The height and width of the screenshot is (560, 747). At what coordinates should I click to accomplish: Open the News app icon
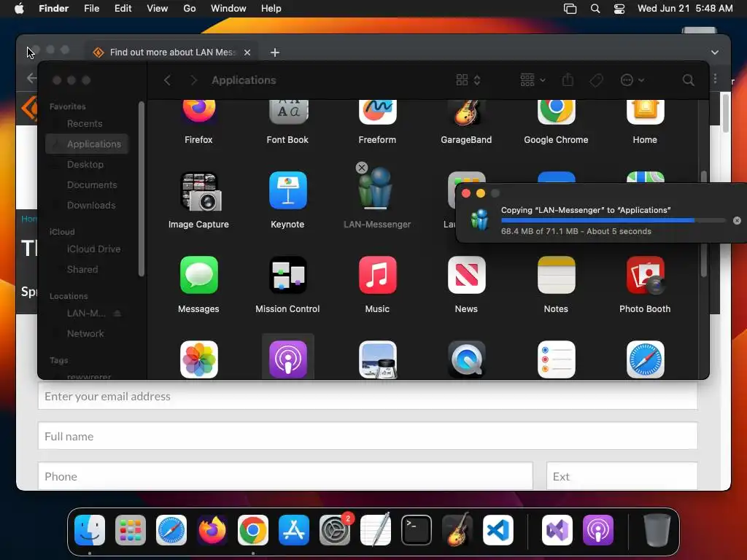tap(466, 275)
